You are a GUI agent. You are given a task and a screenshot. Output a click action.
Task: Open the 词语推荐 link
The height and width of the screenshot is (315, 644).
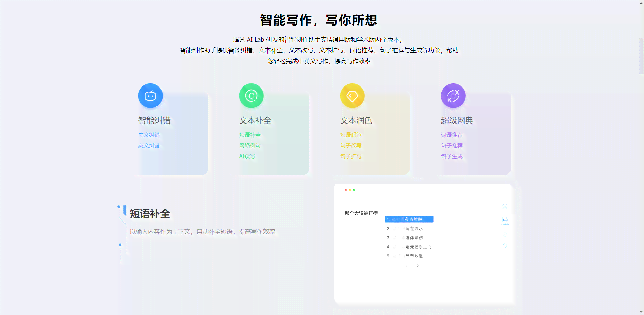point(452,135)
